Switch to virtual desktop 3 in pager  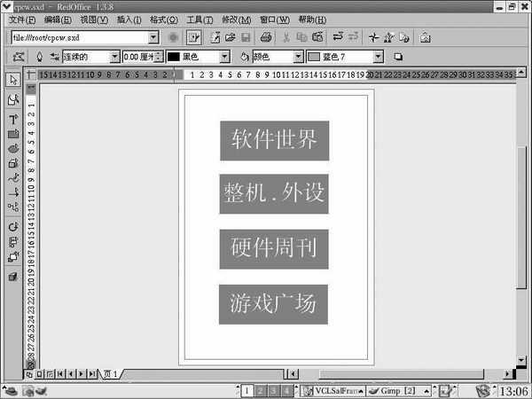coord(274,390)
